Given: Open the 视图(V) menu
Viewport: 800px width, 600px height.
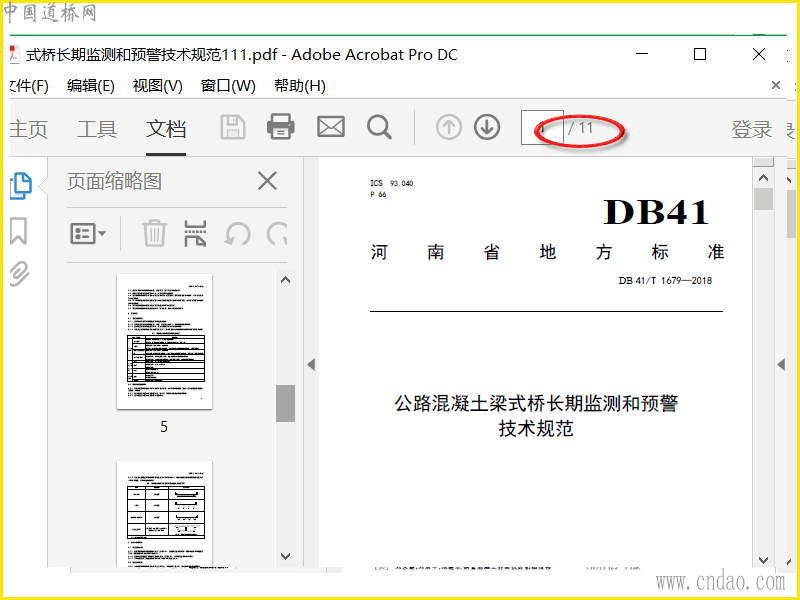Looking at the screenshot, I should click(158, 86).
